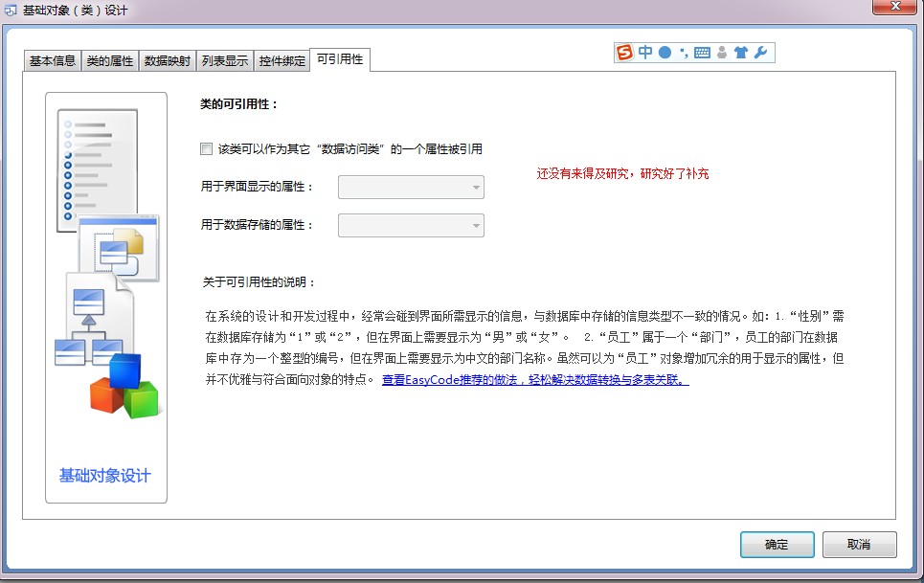This screenshot has height=583, width=924.
Task: Open the 用于数据存储的属性 dropdown
Action: point(411,226)
